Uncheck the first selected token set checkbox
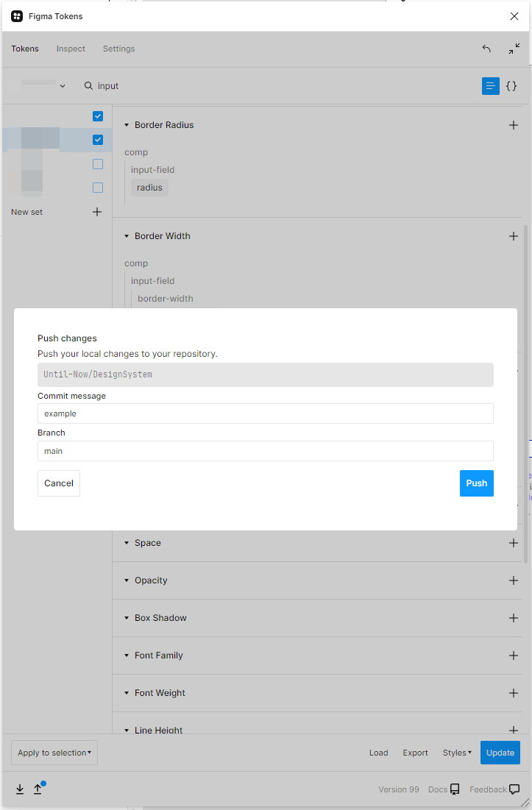Viewport: 532px width, 810px height. click(98, 116)
